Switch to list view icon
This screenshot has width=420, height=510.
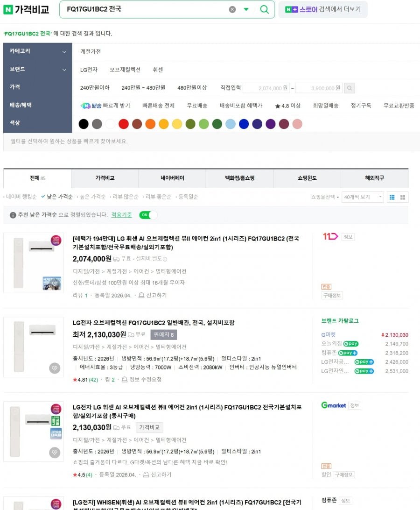tap(392, 197)
